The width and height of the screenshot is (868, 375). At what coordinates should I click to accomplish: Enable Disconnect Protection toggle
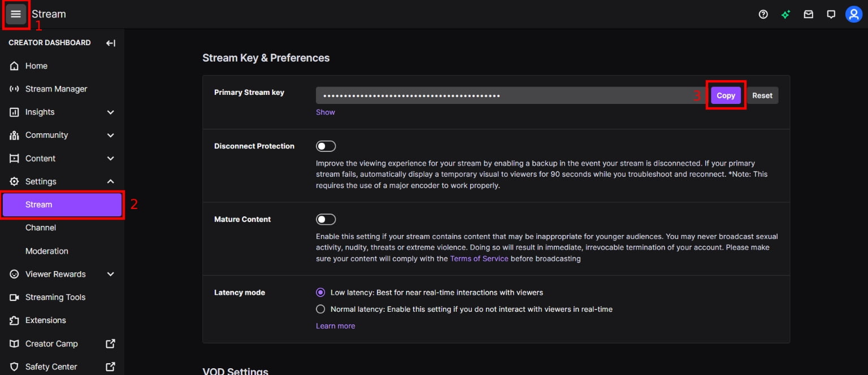326,146
